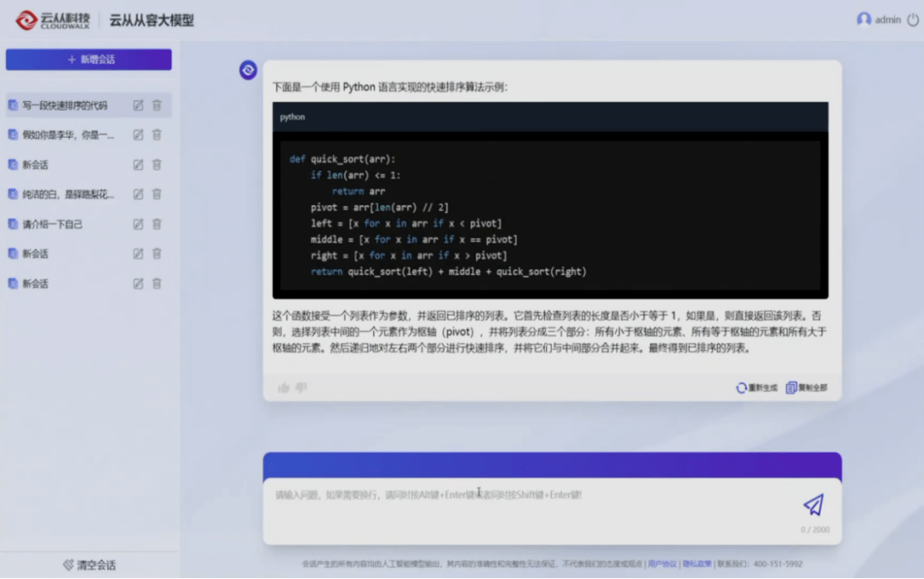Open the 隐私政策 link
The width and height of the screenshot is (924, 579).
(x=696, y=564)
